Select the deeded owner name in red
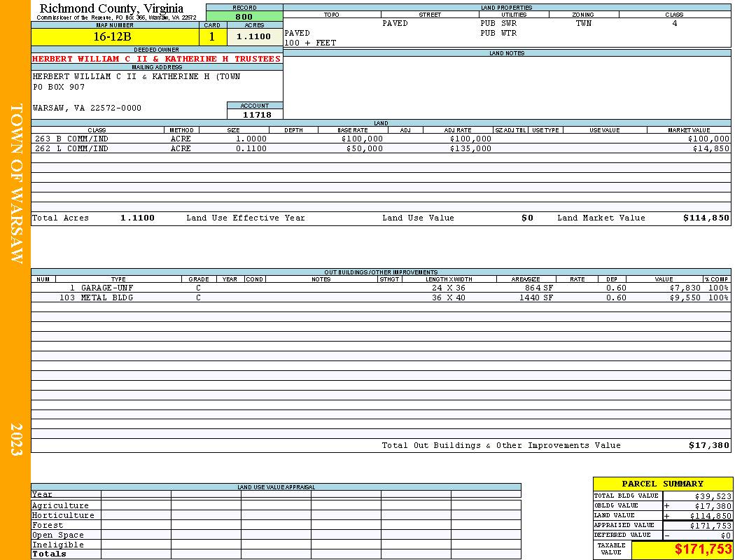This screenshot has height=560, width=735. tap(157, 59)
